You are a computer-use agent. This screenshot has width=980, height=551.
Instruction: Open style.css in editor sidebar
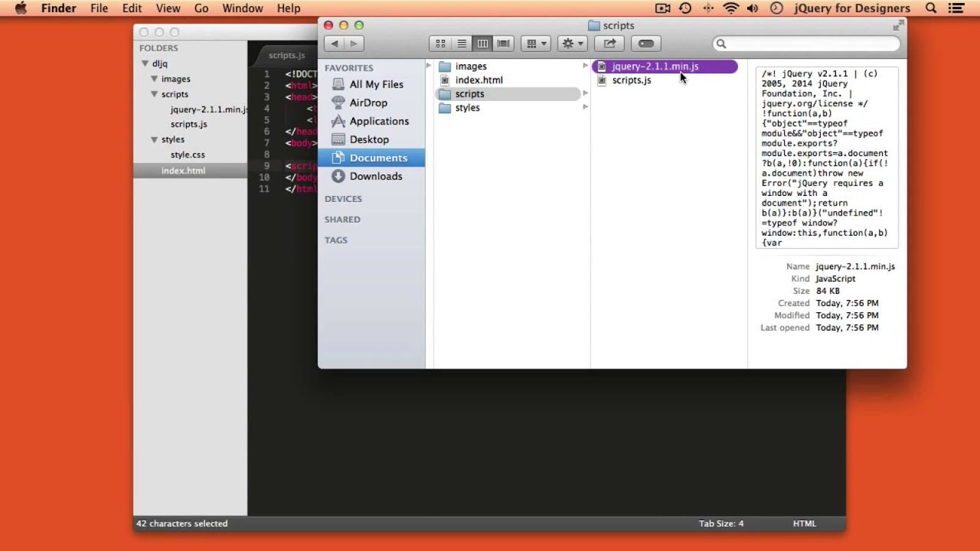[188, 155]
